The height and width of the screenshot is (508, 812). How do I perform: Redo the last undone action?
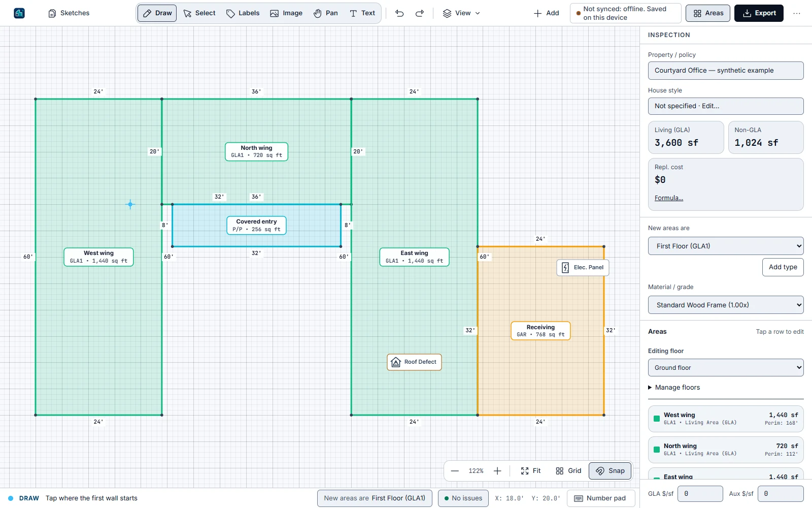point(420,13)
